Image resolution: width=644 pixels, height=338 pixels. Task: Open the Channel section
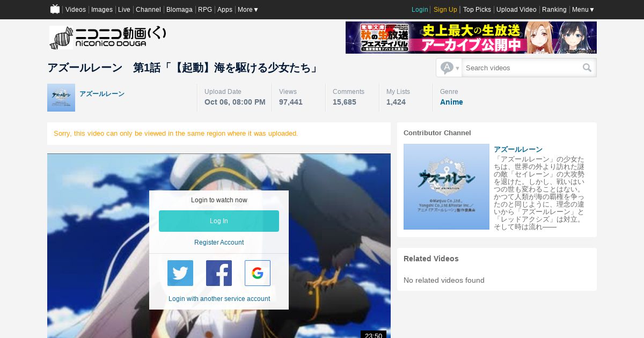(x=148, y=10)
